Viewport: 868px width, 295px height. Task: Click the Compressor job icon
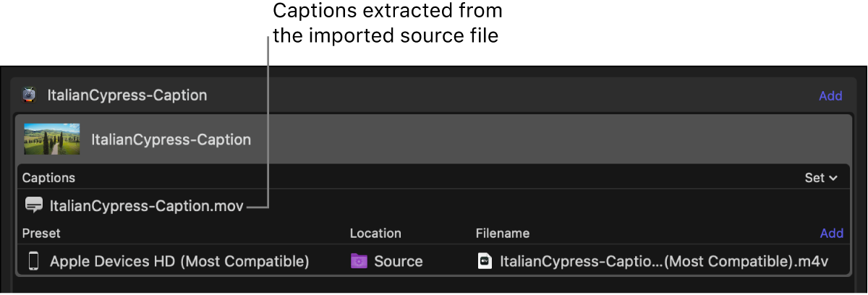(29, 95)
